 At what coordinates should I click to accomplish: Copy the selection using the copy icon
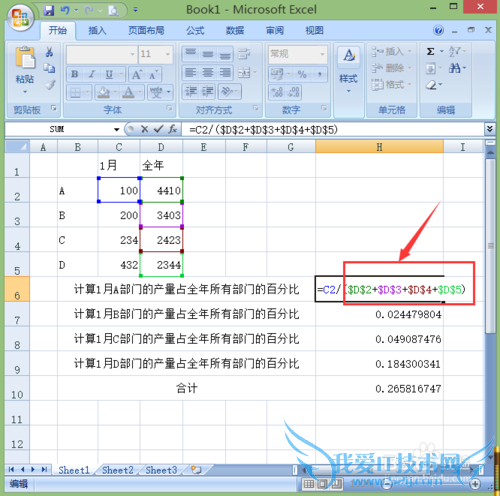pos(49,68)
